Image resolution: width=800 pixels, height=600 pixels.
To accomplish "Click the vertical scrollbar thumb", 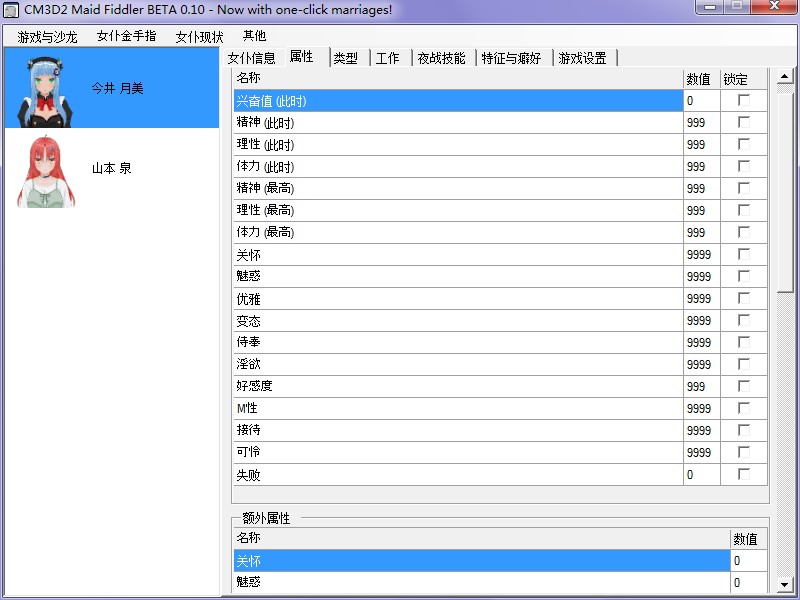I will (x=784, y=192).
